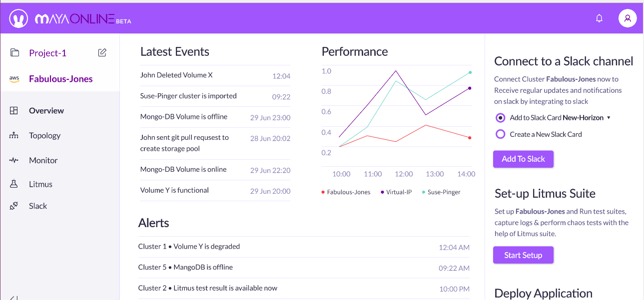
Task: Collapse the sidebar with the bottom arrow
Action: [14, 298]
